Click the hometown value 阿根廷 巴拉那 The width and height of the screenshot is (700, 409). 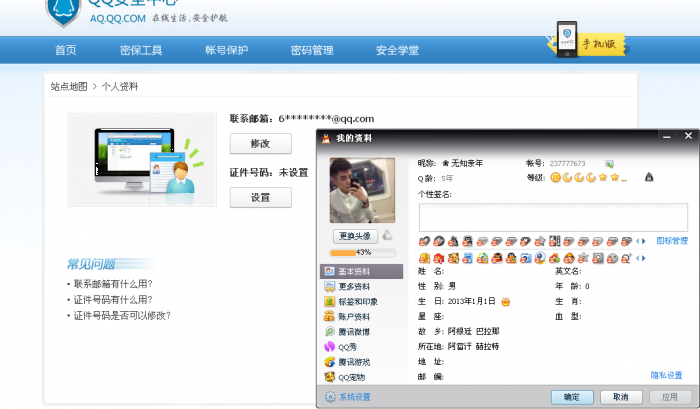click(x=473, y=331)
